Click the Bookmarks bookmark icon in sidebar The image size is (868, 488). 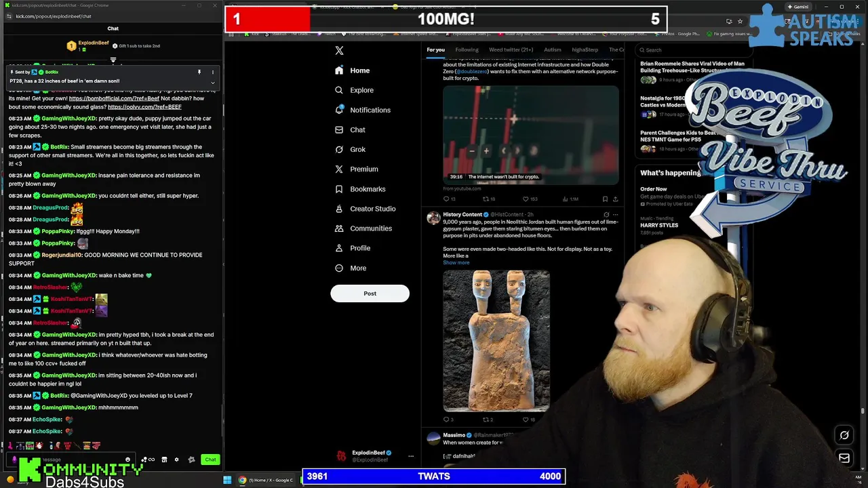click(x=339, y=189)
